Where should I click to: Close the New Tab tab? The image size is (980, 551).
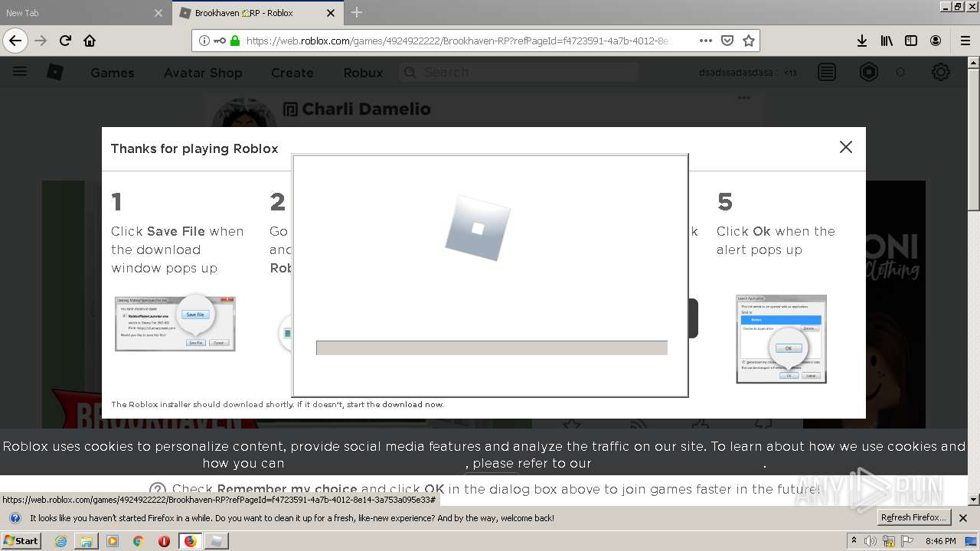(158, 13)
